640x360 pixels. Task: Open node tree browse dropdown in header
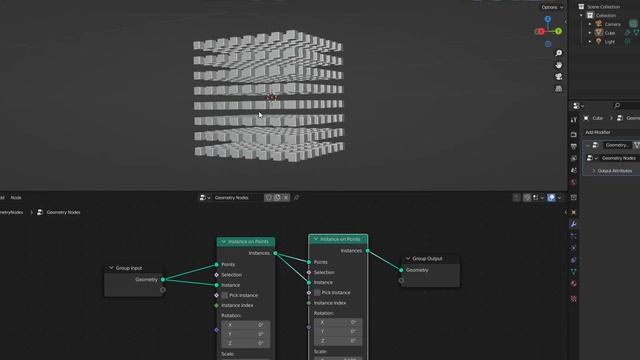[x=204, y=198]
